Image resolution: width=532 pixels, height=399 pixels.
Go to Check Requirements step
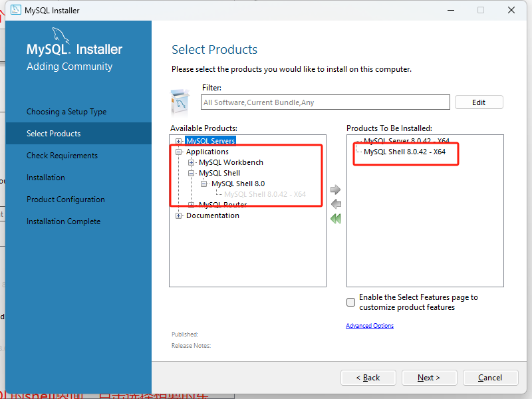62,156
